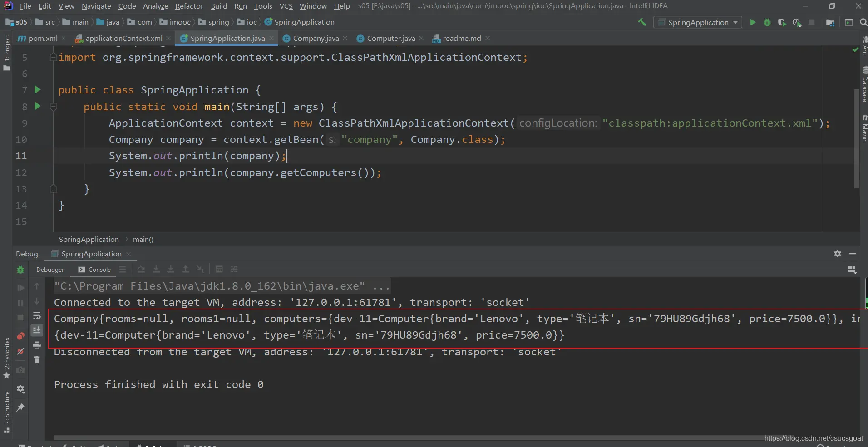The width and height of the screenshot is (868, 447).
Task: Toggle mute breakpoints in debug sidebar
Action: click(20, 351)
